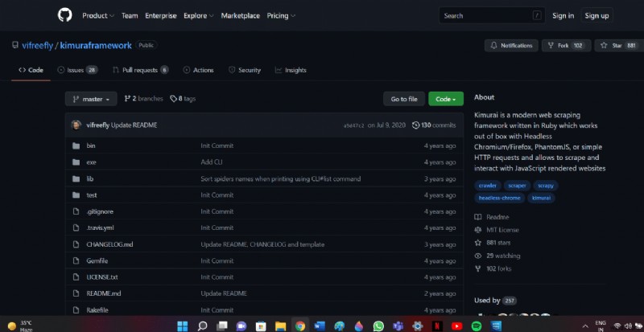Click the GitHub octocat logo
644x332 pixels.
pyautogui.click(x=64, y=15)
